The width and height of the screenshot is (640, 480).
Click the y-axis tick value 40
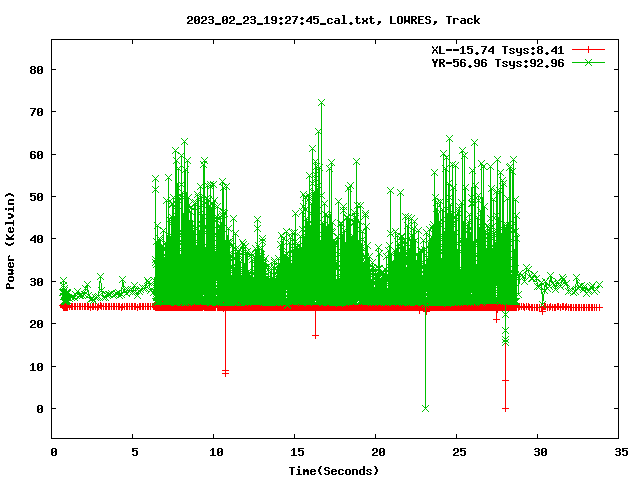coord(36,239)
